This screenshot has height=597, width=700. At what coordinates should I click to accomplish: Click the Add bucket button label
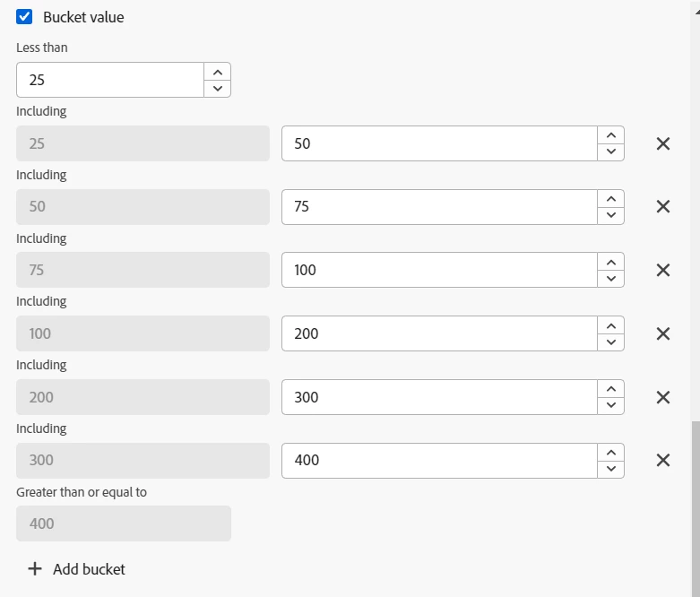click(89, 569)
